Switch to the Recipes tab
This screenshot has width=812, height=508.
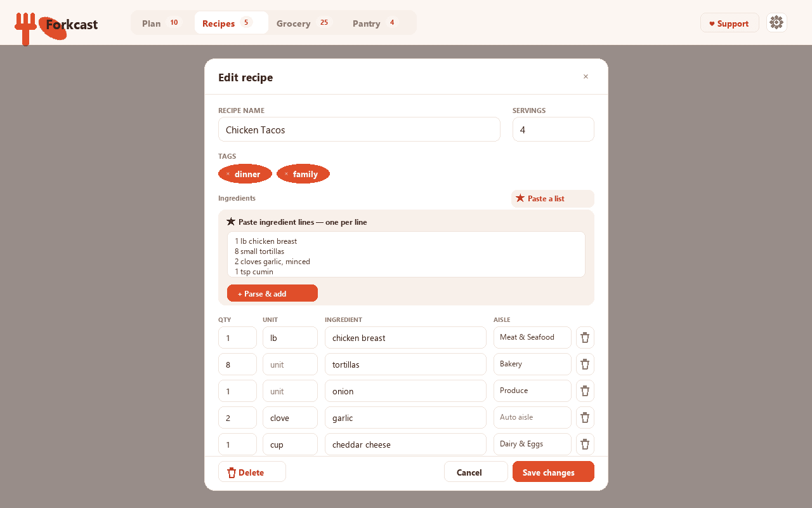coord(232,23)
